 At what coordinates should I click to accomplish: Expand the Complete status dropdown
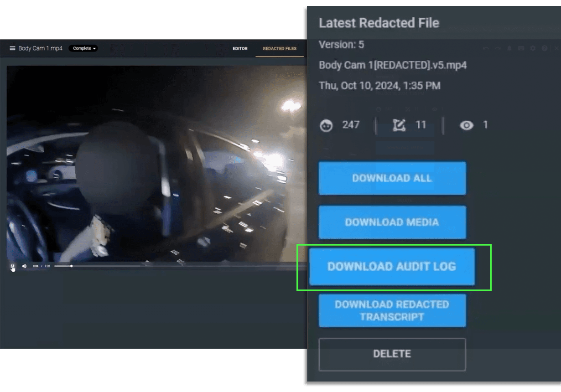(x=83, y=48)
